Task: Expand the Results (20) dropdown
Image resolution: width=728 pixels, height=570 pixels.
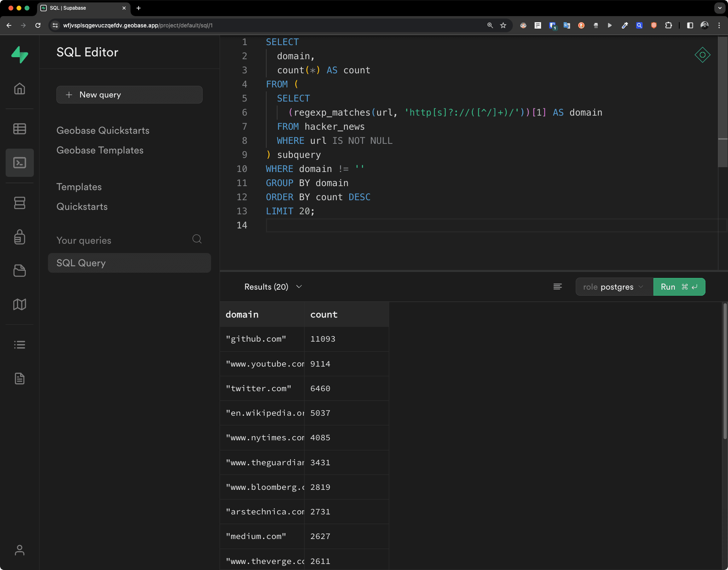Action: (x=273, y=287)
